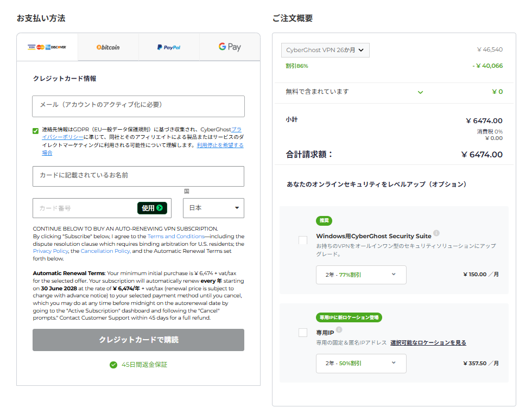Check the 専用IP add-on checkbox
532x420 pixels.
(303, 333)
